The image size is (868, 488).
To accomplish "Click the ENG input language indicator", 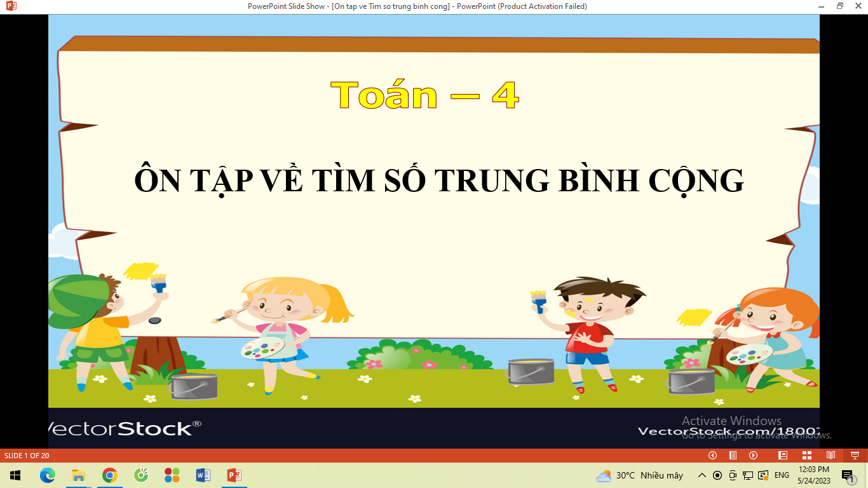I will (x=782, y=475).
